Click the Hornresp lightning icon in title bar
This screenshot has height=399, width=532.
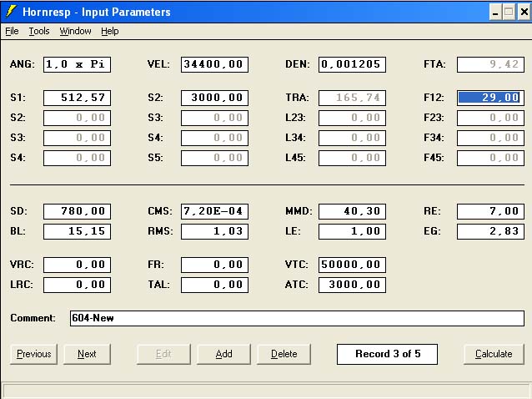coord(11,11)
